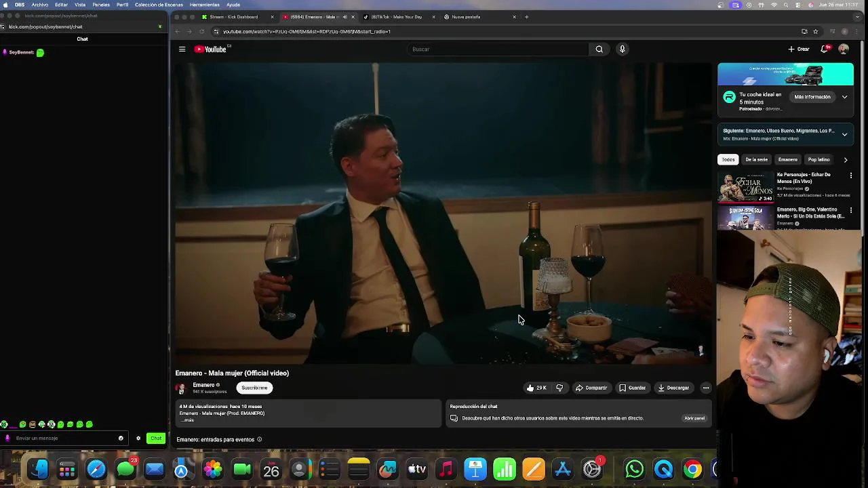Click the Guardar button
Image resolution: width=868 pixels, height=488 pixels.
pos(632,388)
